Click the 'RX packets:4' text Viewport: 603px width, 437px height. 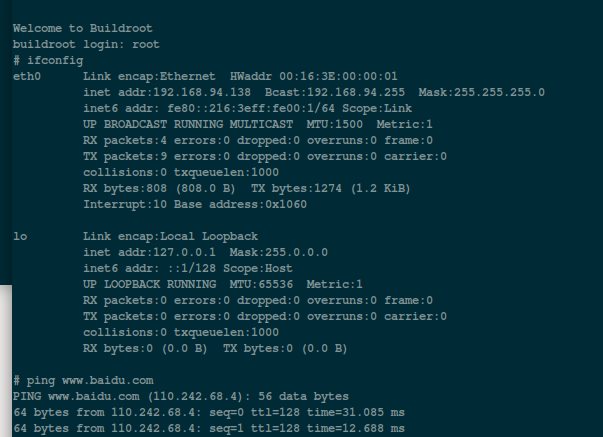coord(125,141)
